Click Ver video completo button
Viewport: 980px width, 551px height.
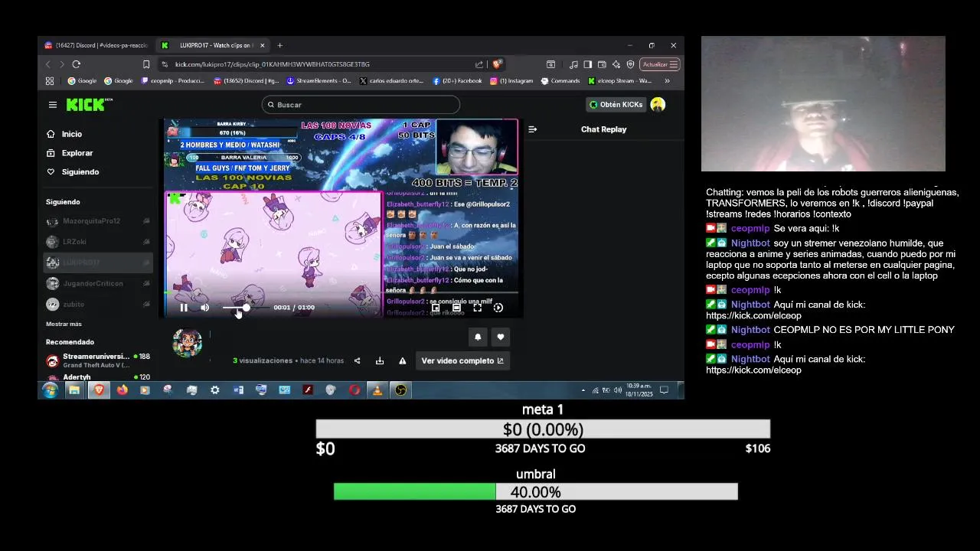(462, 361)
